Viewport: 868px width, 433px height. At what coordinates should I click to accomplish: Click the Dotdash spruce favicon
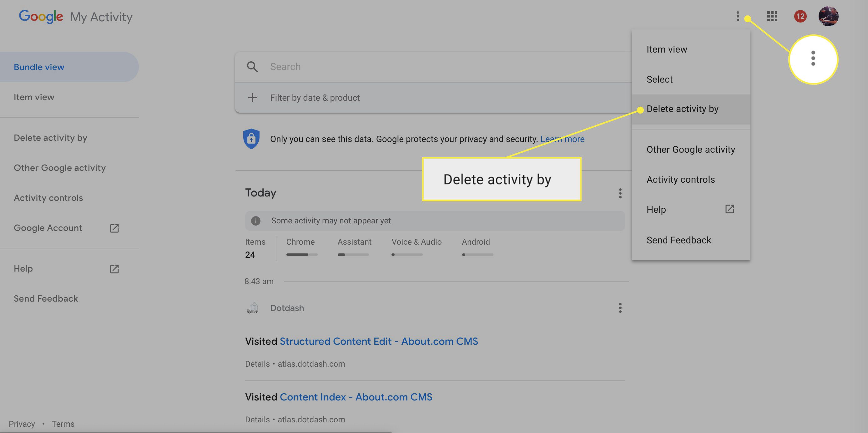pos(253,308)
